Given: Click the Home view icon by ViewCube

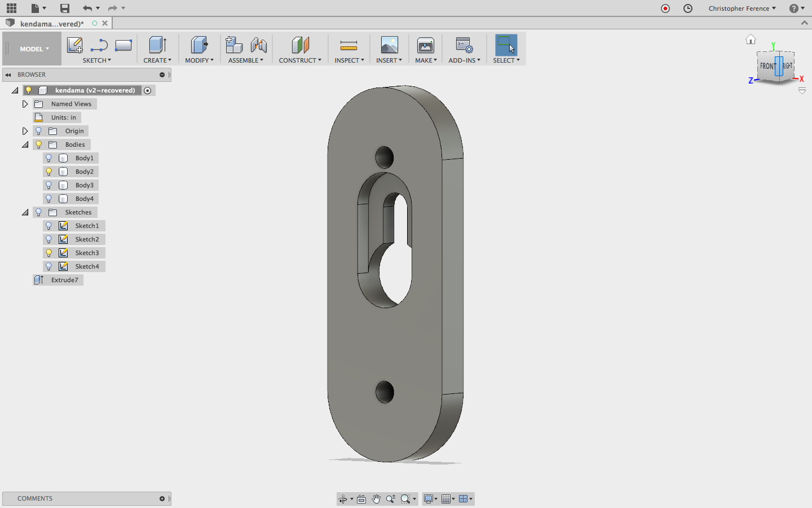Looking at the screenshot, I should [751, 40].
